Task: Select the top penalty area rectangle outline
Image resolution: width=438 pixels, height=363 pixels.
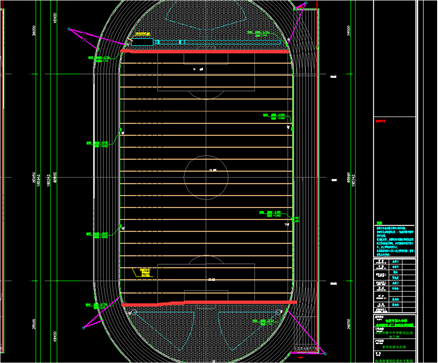Action: click(x=206, y=72)
